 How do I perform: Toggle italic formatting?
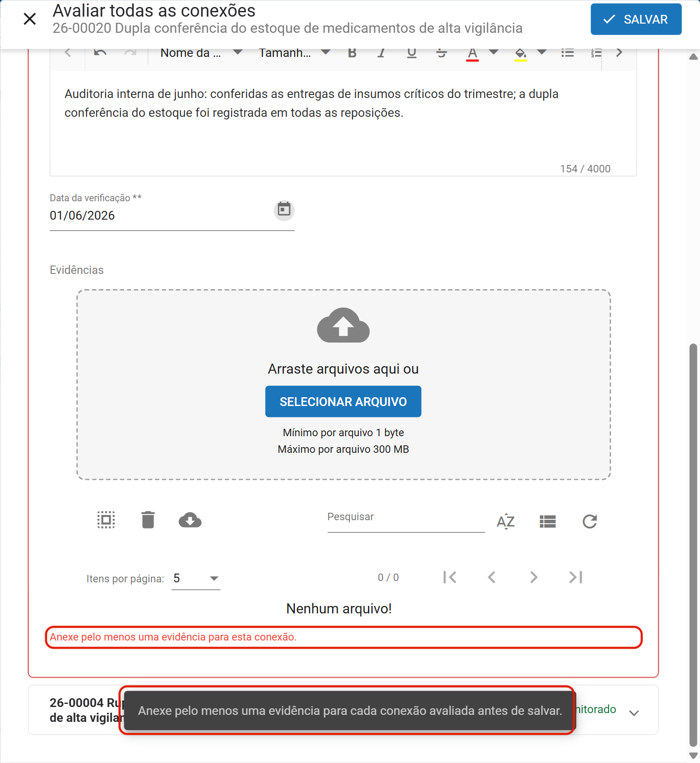click(381, 53)
